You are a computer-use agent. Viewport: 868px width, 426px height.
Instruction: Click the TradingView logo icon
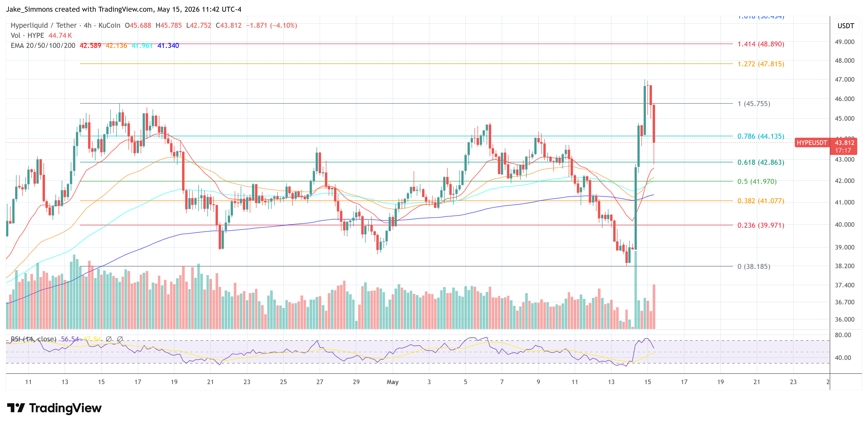point(16,408)
